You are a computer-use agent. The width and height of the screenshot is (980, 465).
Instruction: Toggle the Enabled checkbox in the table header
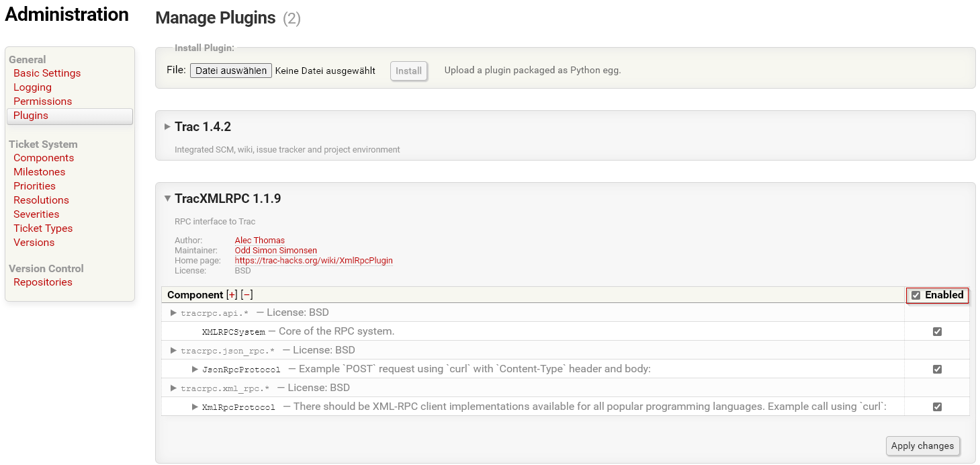(x=916, y=294)
